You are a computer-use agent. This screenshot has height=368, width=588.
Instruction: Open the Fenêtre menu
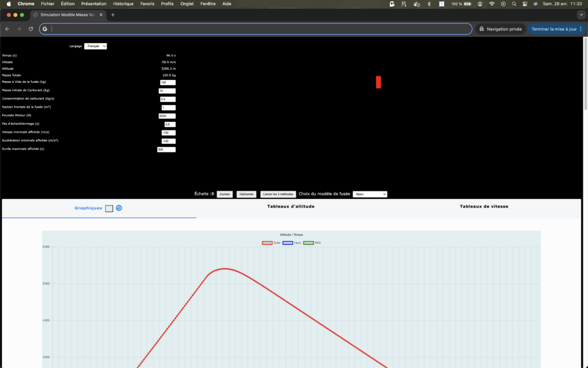[x=208, y=4]
